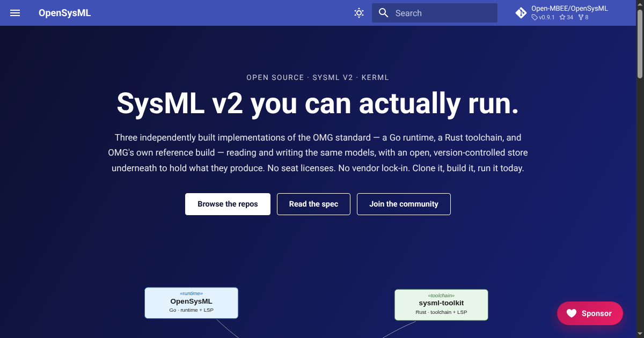Click the 8 forks count
The width and height of the screenshot is (644, 338).
click(x=583, y=17)
